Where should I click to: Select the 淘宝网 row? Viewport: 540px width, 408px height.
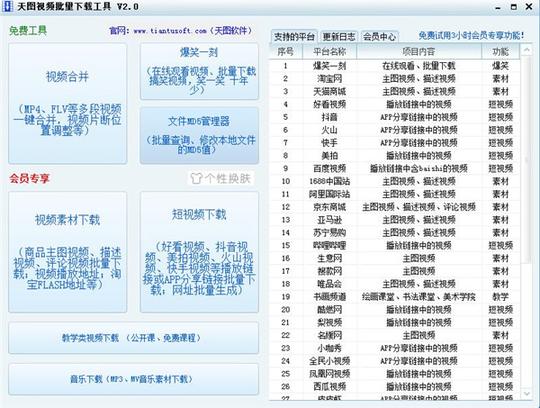click(x=394, y=79)
